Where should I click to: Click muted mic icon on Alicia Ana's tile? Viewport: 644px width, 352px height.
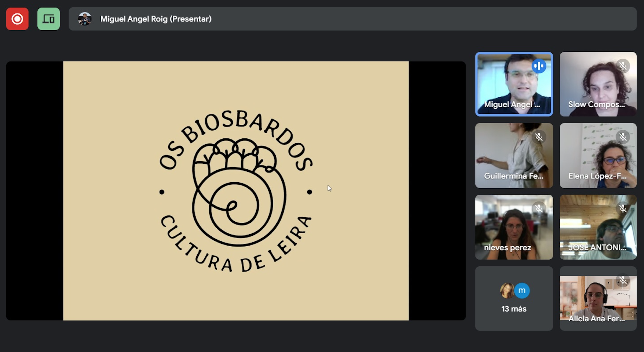click(623, 280)
